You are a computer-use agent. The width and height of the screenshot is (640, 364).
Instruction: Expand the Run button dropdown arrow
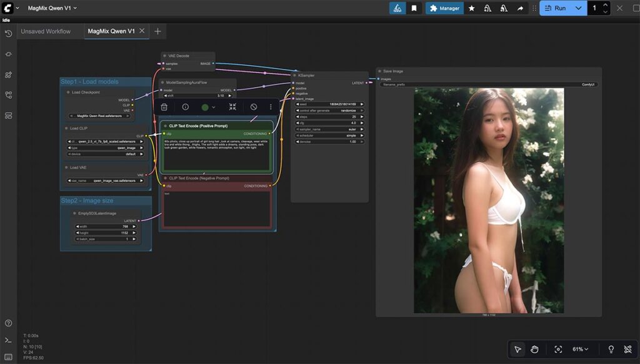pyautogui.click(x=578, y=8)
